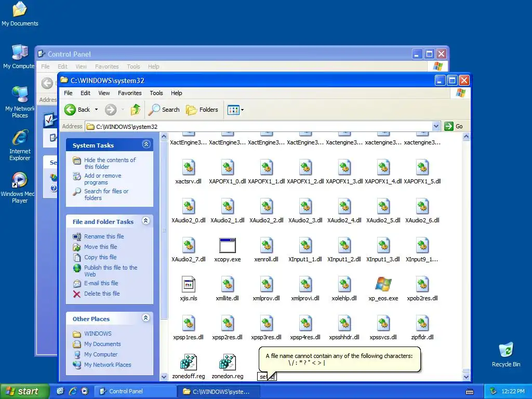Open My Documents desktop icon
Screen dimensions: 532x399
[20, 14]
